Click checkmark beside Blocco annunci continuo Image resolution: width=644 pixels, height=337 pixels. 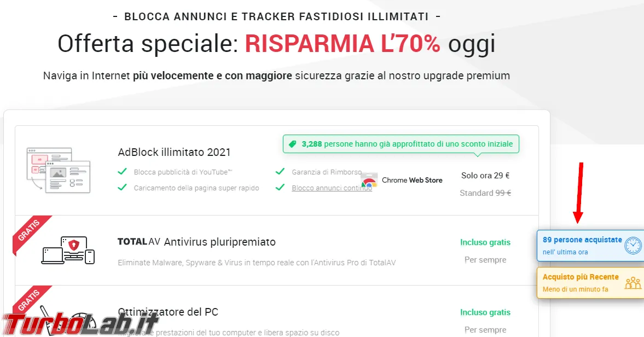[280, 188]
